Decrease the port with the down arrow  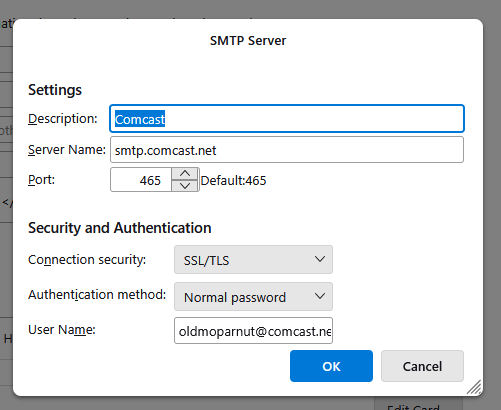click(185, 186)
